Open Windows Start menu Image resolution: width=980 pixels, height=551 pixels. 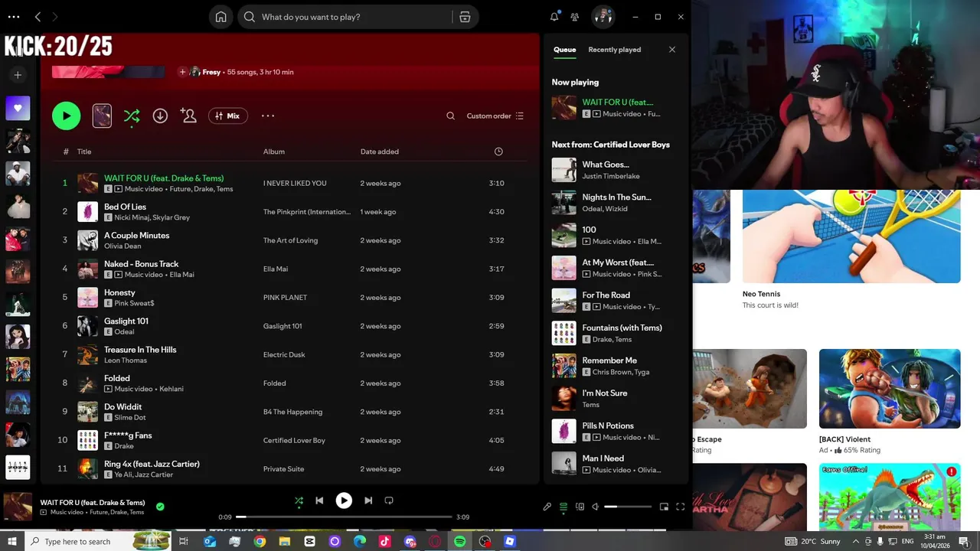tap(12, 541)
